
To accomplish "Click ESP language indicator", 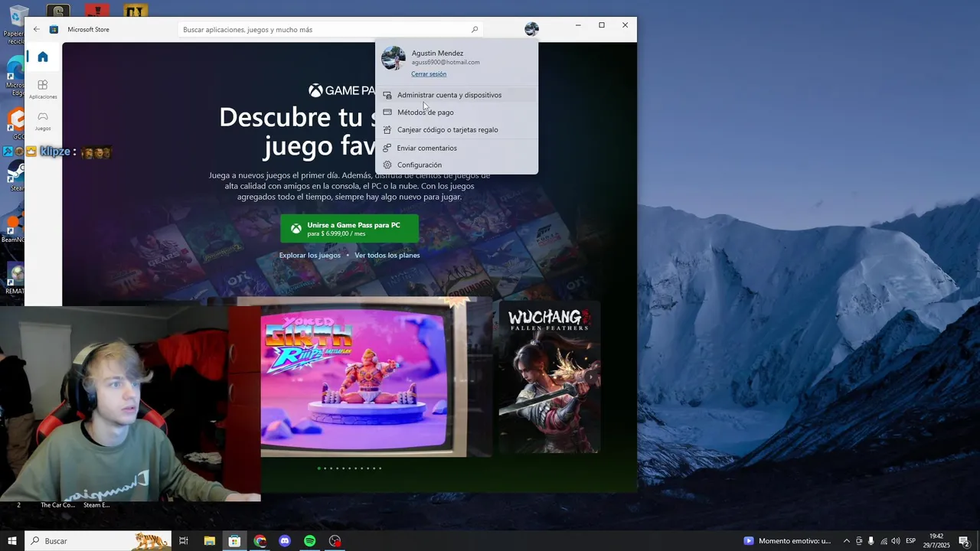I will click(x=911, y=541).
